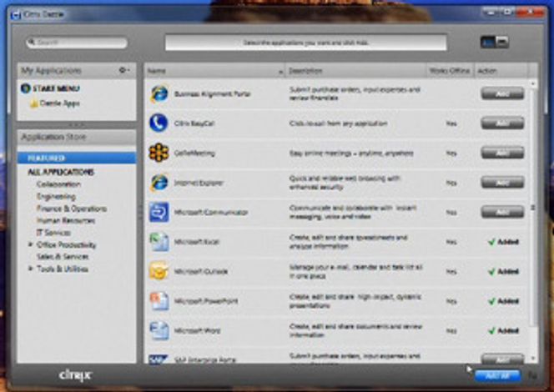This screenshot has height=392, width=554.
Task: Click the Dazzle Apps folder icon
Action: pos(34,103)
